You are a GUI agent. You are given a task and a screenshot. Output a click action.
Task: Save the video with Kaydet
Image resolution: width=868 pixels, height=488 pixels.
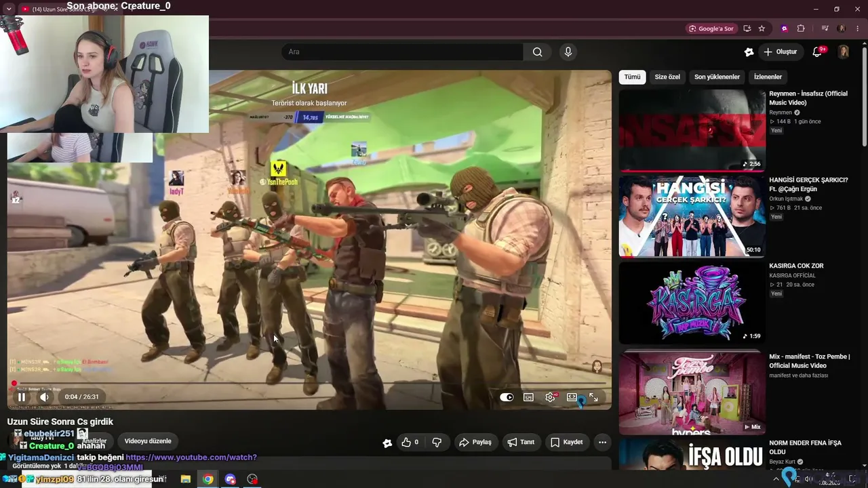pos(566,443)
